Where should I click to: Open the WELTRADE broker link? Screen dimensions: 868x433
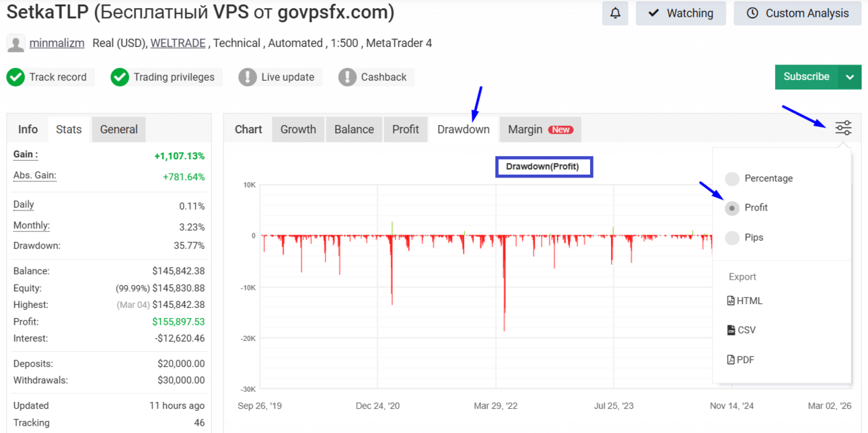178,44
